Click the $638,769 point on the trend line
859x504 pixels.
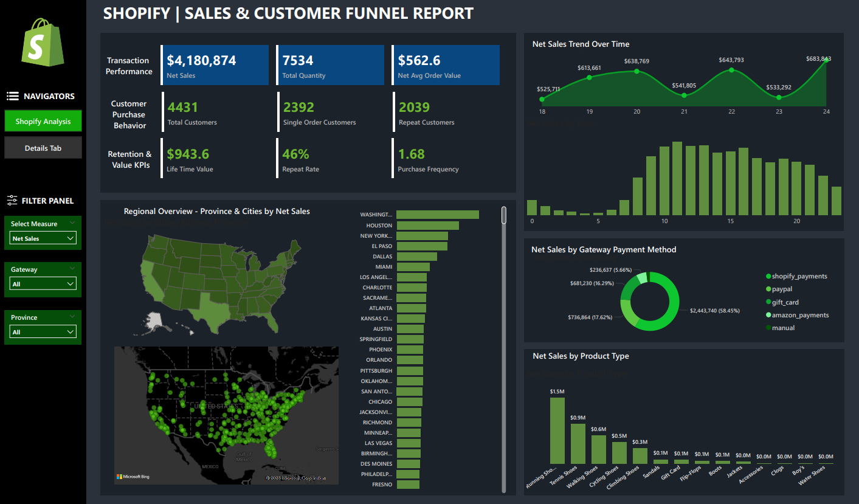[636, 71]
